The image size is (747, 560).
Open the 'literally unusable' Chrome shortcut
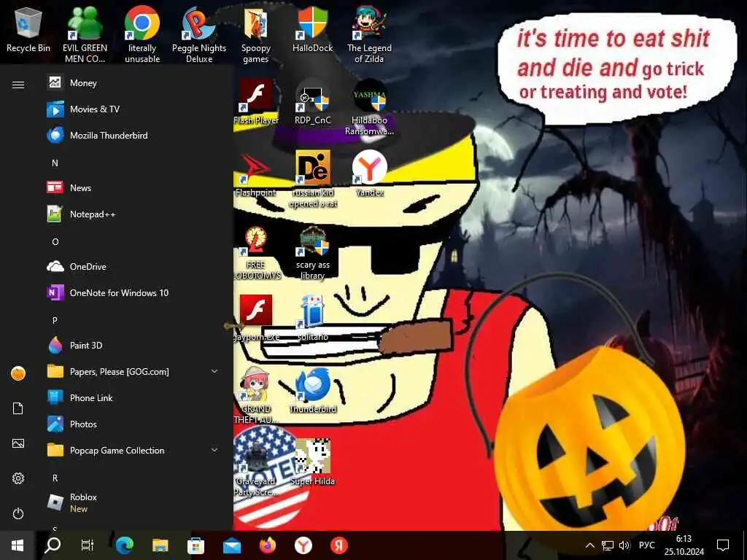click(142, 35)
